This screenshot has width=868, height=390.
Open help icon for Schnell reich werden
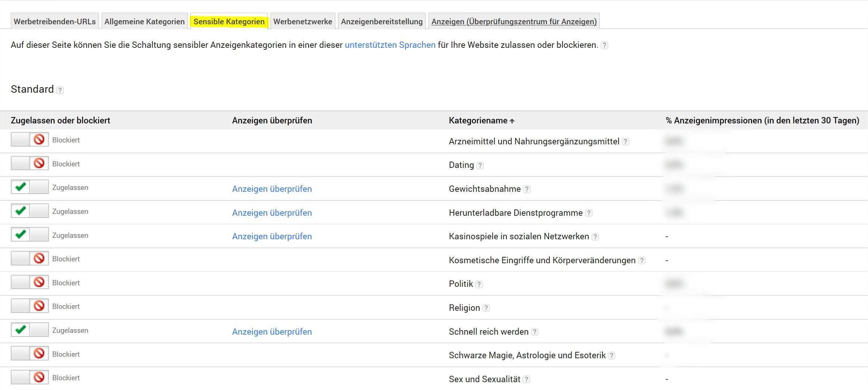(534, 332)
